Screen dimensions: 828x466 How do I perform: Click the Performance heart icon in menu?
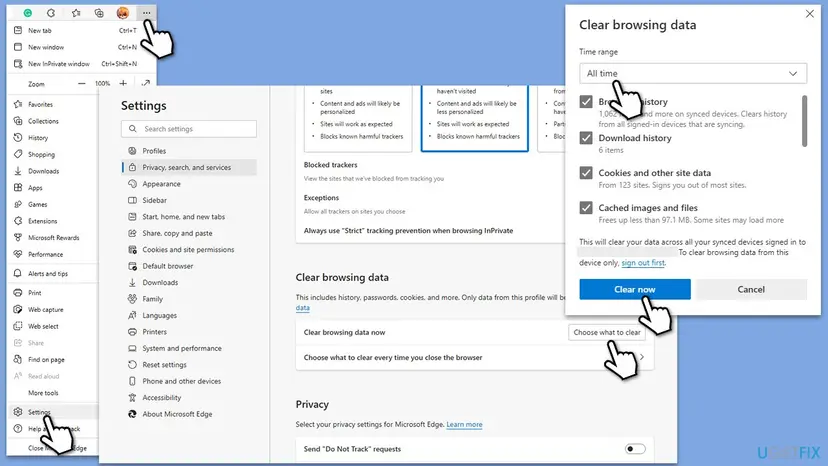[18, 254]
